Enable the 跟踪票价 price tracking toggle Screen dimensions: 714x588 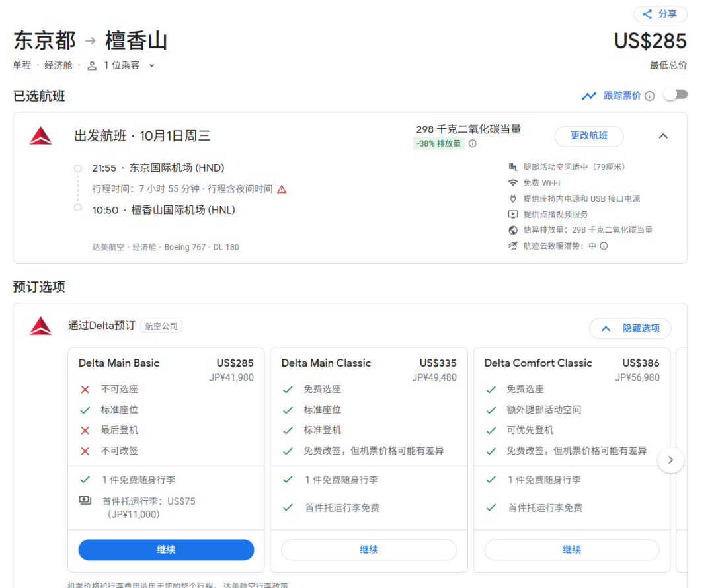pyautogui.click(x=675, y=95)
